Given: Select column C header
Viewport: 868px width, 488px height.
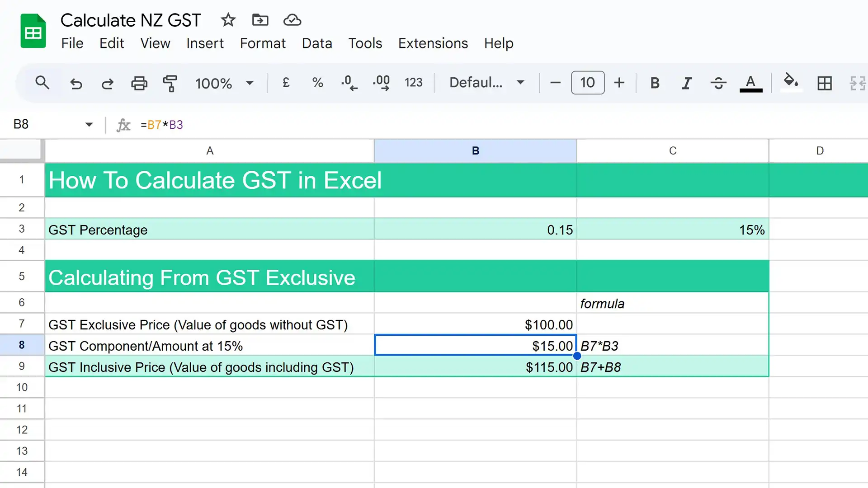Looking at the screenshot, I should [x=673, y=151].
